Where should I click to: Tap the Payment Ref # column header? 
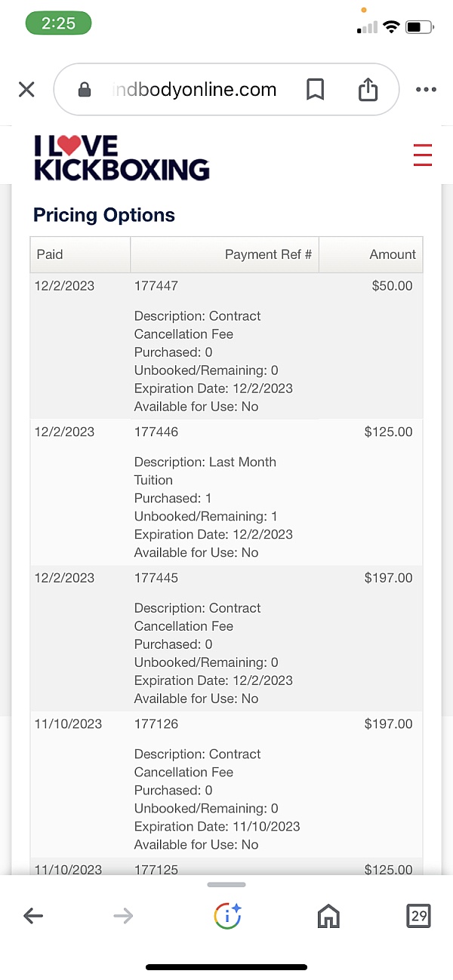coord(268,254)
